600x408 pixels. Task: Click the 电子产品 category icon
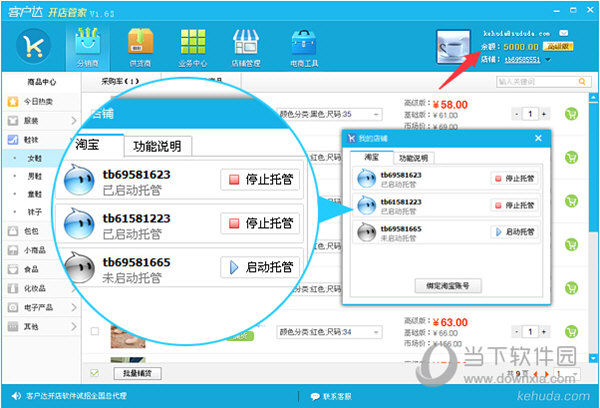click(x=13, y=307)
